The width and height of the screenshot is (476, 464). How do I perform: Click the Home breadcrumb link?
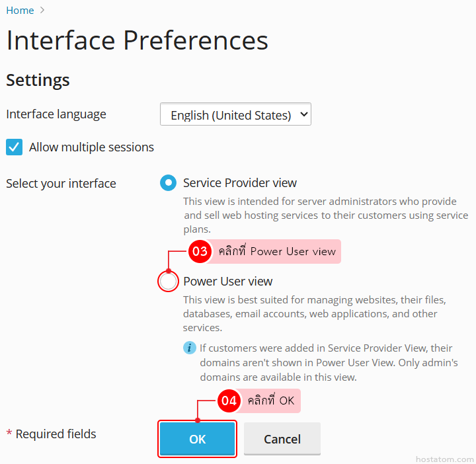click(20, 10)
